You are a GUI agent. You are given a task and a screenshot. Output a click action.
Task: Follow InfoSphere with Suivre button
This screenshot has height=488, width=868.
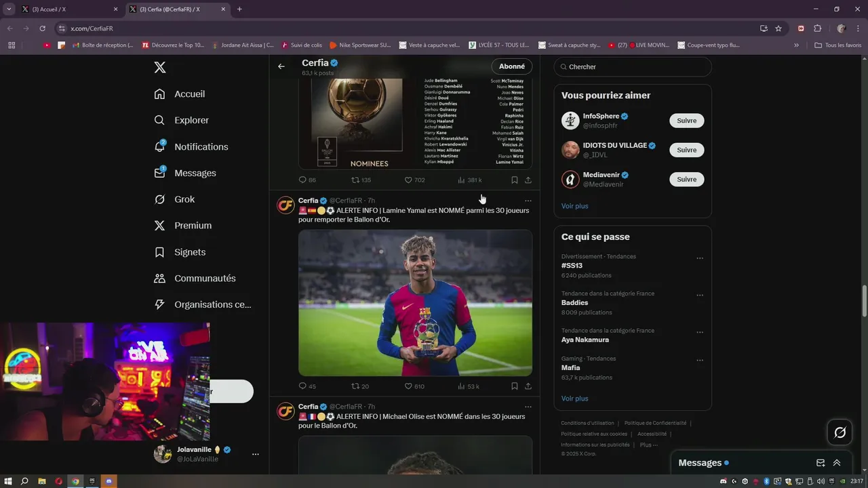(x=686, y=121)
